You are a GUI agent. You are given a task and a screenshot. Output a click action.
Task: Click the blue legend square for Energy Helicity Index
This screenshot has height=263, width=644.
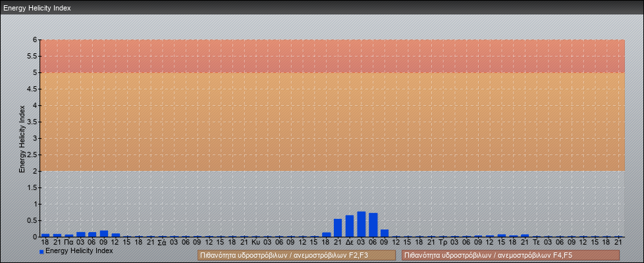click(x=41, y=252)
